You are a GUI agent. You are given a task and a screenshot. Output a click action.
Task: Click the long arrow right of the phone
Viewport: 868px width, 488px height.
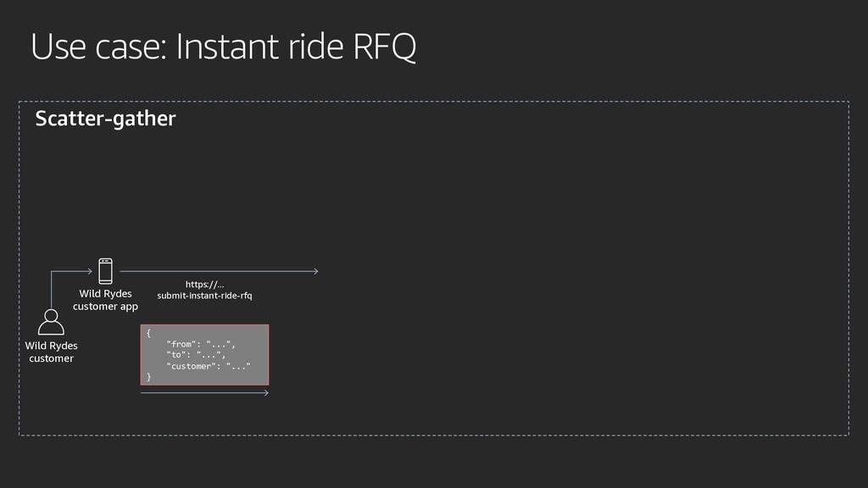(220, 271)
